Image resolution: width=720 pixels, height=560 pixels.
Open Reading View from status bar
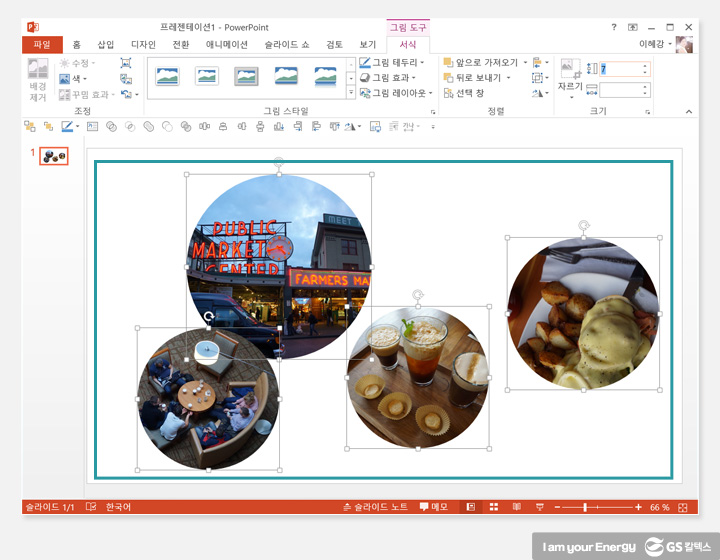(517, 508)
